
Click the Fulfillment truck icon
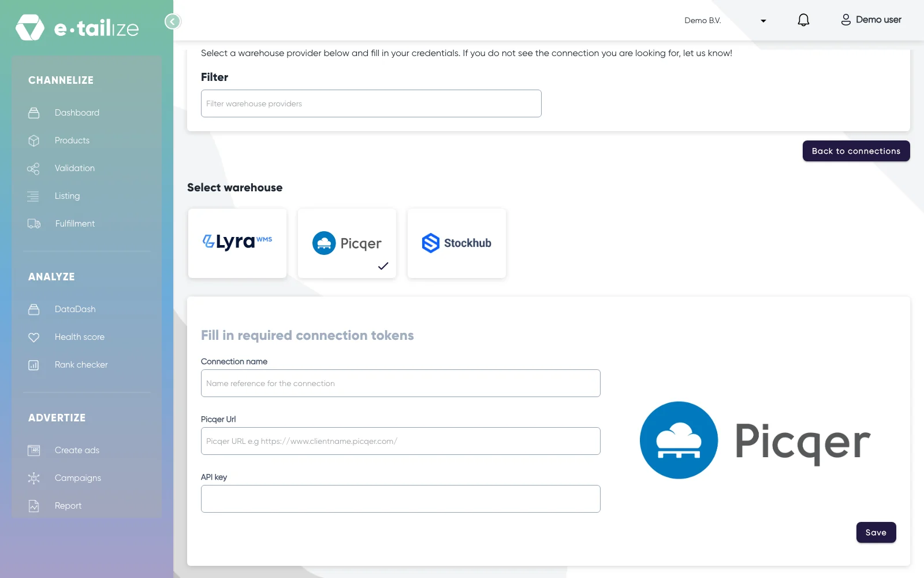click(34, 224)
